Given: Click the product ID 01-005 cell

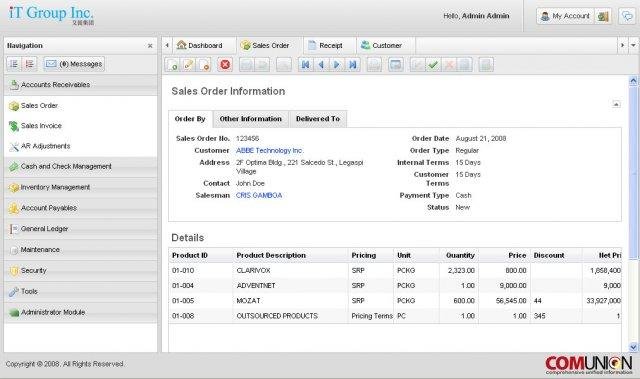Looking at the screenshot, I should [x=200, y=301].
